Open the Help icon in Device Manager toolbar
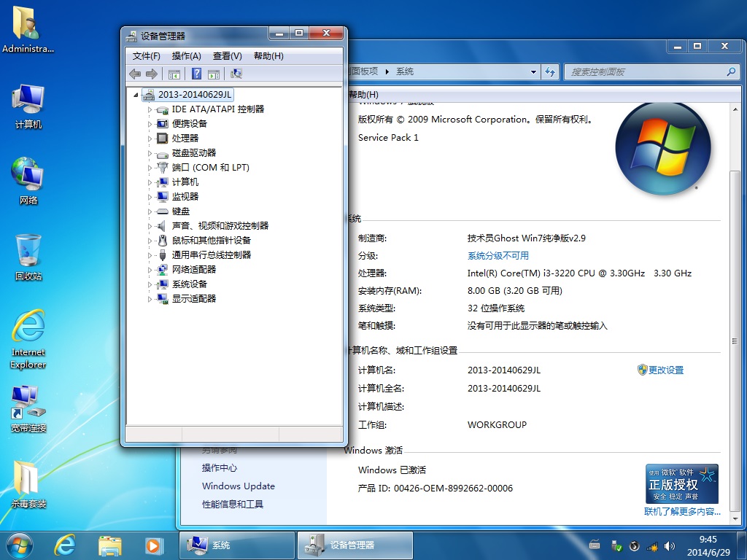This screenshot has width=747, height=560. (196, 74)
